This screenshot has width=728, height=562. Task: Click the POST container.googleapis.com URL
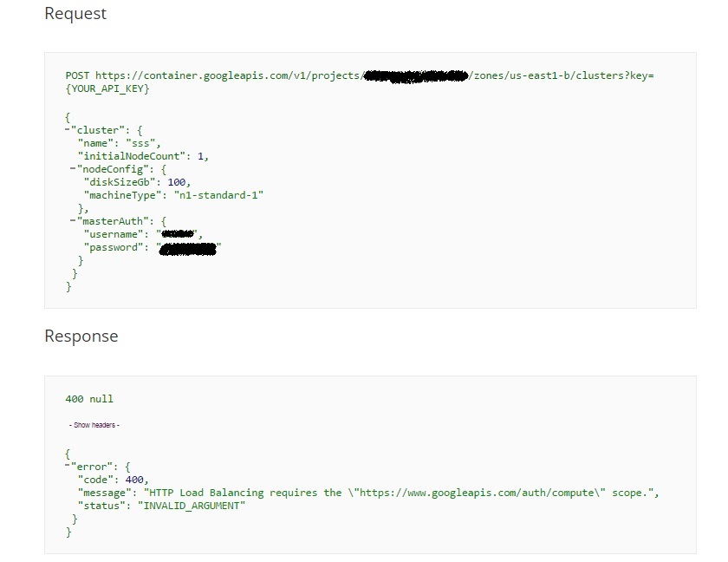227,76
